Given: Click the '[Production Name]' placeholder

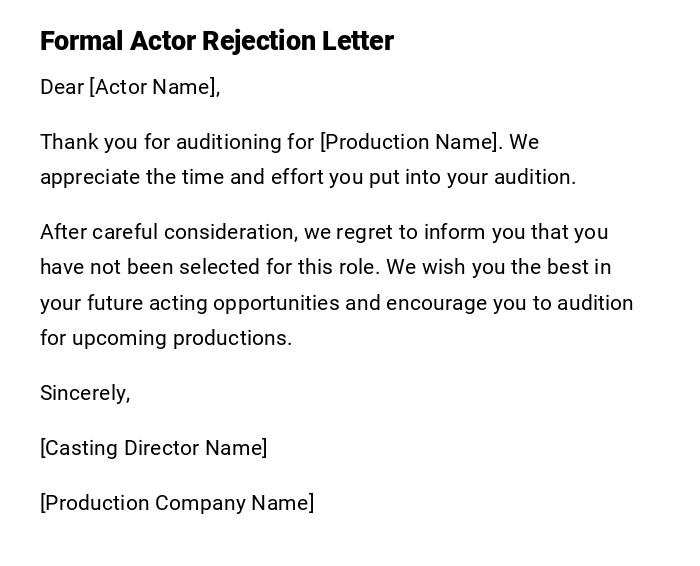Looking at the screenshot, I should [x=409, y=142].
